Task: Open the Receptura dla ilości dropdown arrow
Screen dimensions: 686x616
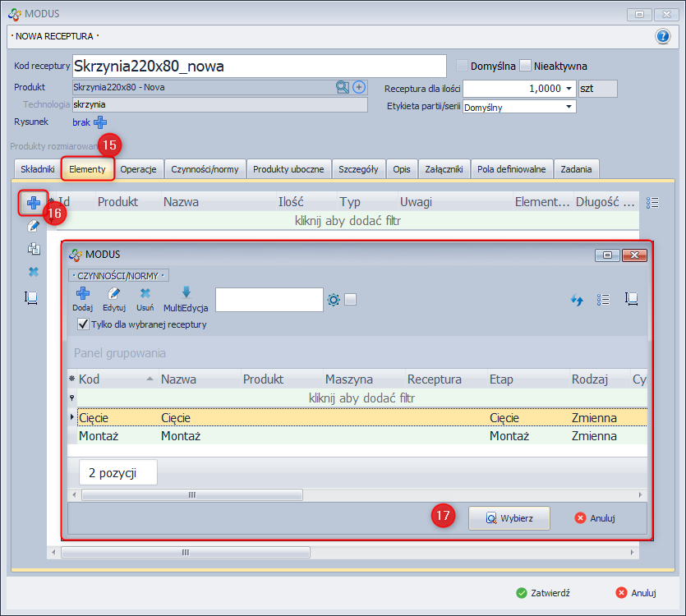Action: click(569, 88)
